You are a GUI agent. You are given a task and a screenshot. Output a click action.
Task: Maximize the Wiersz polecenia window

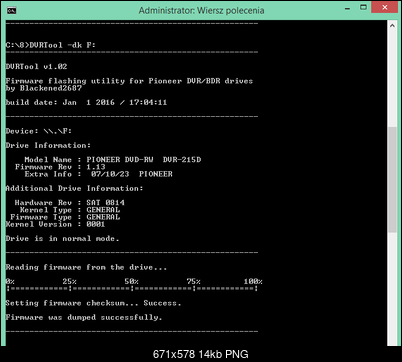[363, 7]
